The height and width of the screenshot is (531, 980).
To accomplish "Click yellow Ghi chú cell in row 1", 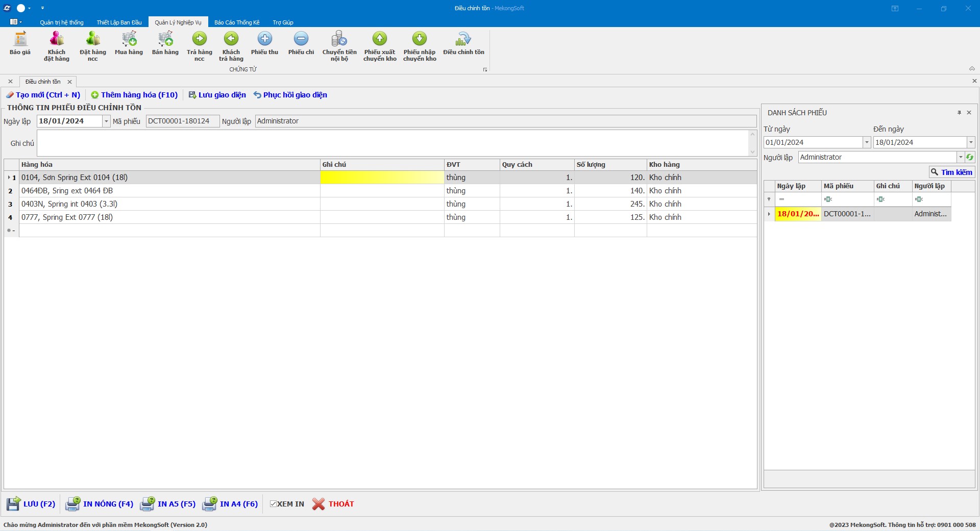I will (x=382, y=178).
